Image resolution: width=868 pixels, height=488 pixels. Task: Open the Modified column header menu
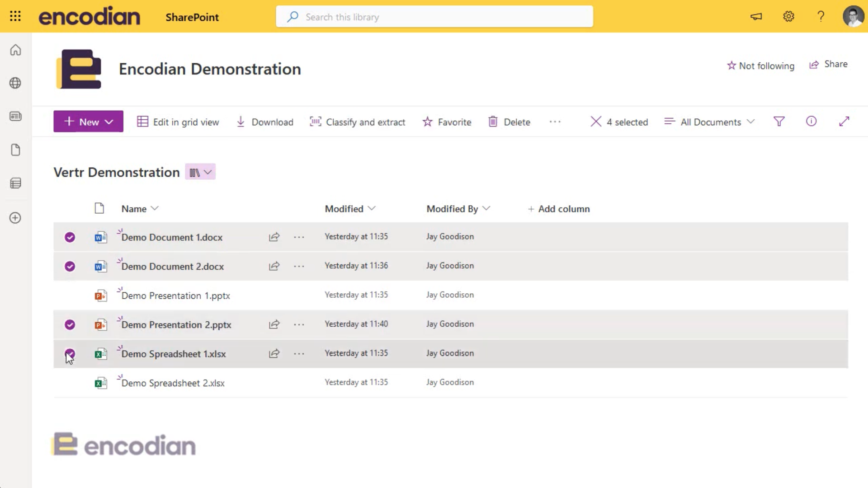click(x=350, y=209)
